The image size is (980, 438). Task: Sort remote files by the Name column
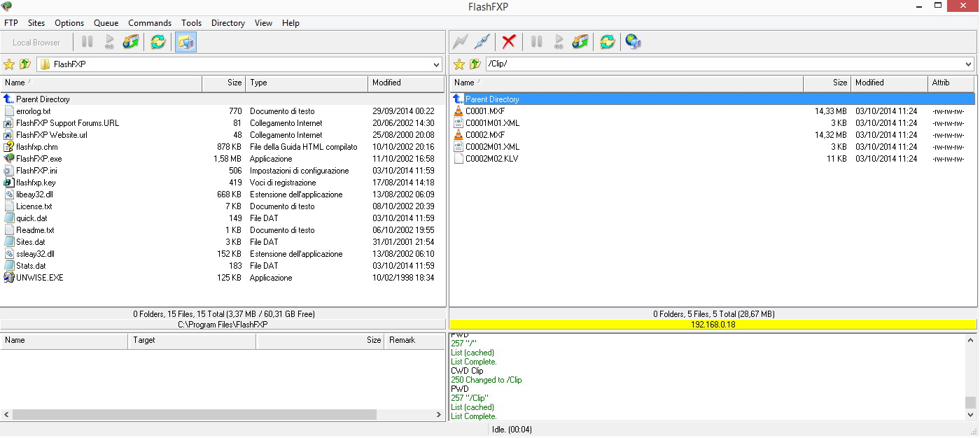pyautogui.click(x=627, y=83)
